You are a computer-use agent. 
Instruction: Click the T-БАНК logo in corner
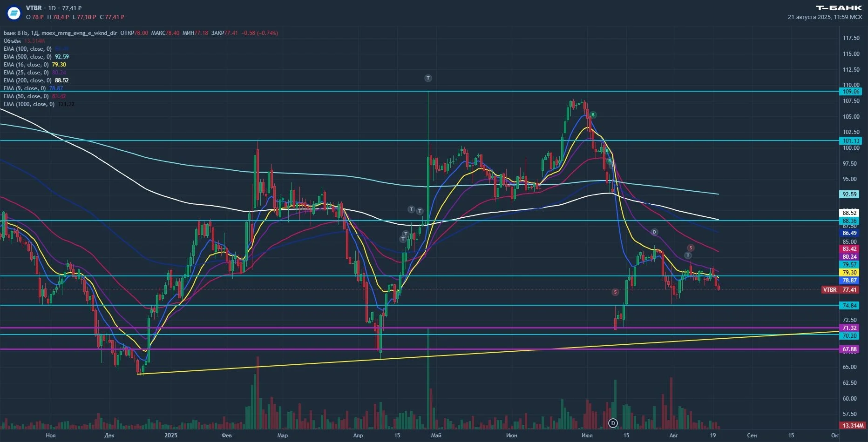tap(839, 8)
